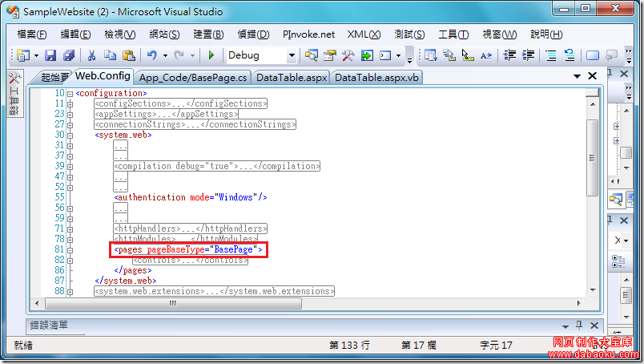Click the editor vertical scrollbar thumb
This screenshot has width=644, height=364.
[592, 157]
